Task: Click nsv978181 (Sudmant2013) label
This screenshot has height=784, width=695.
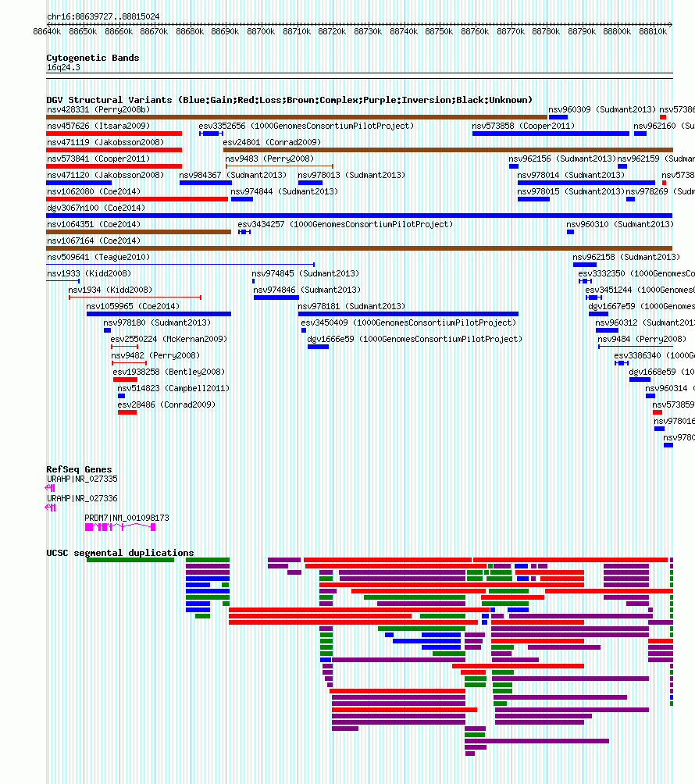Action: (351, 307)
